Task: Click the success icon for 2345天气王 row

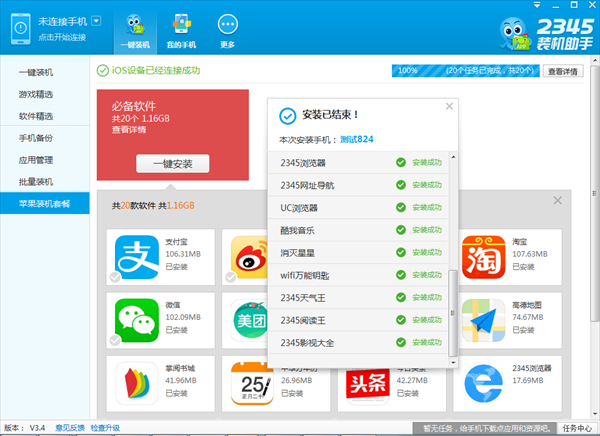Action: 401,297
